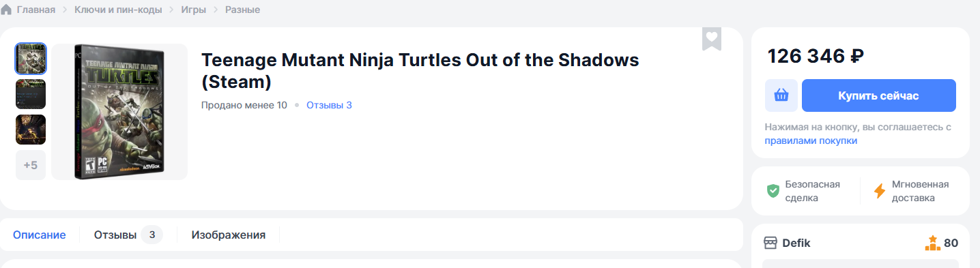Screen dimensions: 980x268
Task: Click the home icon in breadcrumbs
Action: [x=6, y=10]
